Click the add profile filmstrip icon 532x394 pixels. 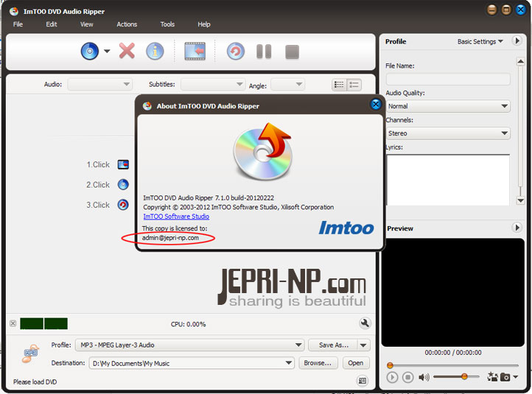point(195,52)
